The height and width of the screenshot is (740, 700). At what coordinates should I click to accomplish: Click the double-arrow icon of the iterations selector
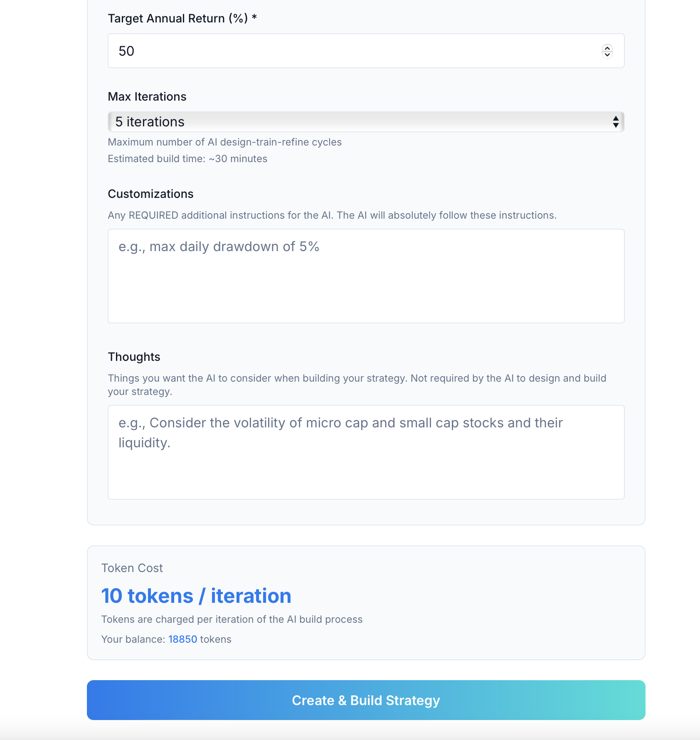(x=616, y=122)
